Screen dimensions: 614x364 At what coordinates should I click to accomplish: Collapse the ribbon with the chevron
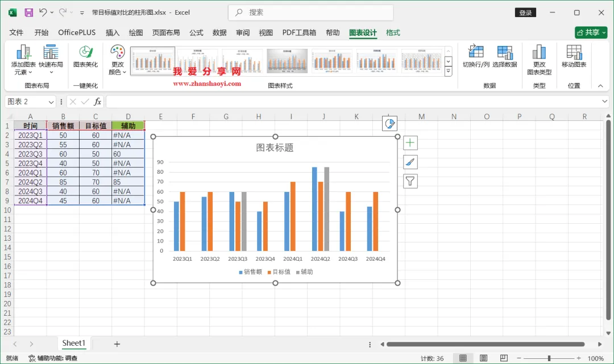[x=600, y=86]
